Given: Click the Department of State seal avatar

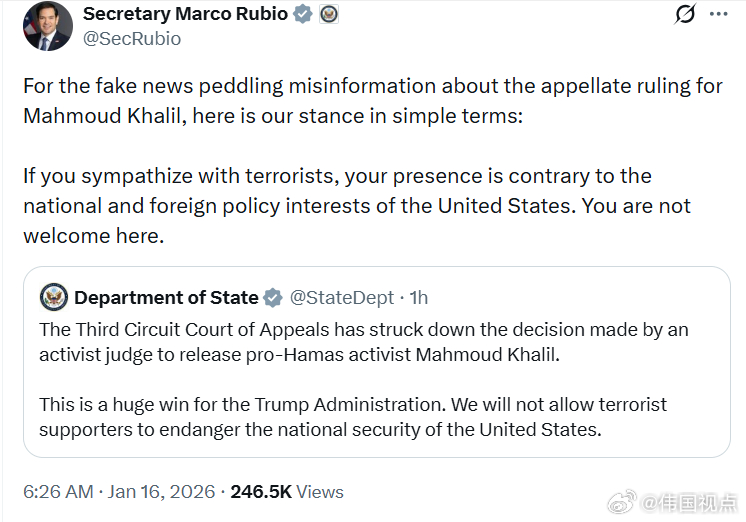Looking at the screenshot, I should click(x=54, y=297).
